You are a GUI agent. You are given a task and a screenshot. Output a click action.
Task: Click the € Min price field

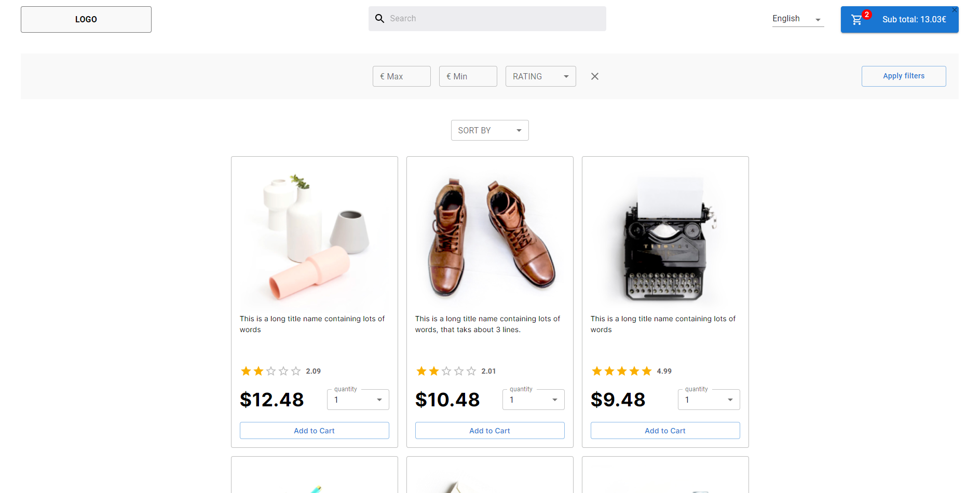(x=468, y=76)
